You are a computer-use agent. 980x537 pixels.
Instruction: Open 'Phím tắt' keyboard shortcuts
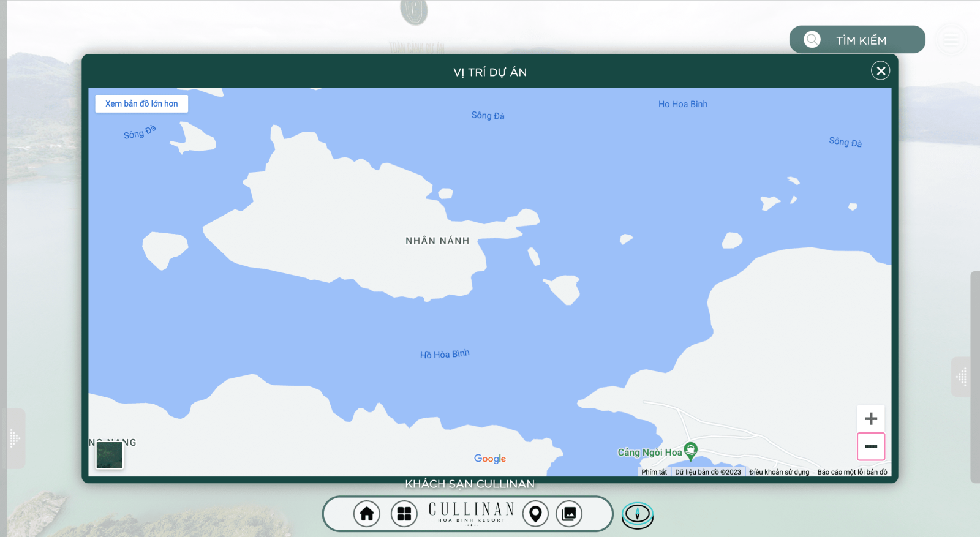point(654,472)
